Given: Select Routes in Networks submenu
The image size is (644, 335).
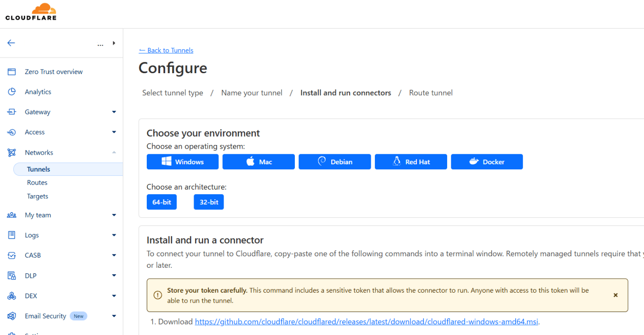Looking at the screenshot, I should click(x=37, y=183).
